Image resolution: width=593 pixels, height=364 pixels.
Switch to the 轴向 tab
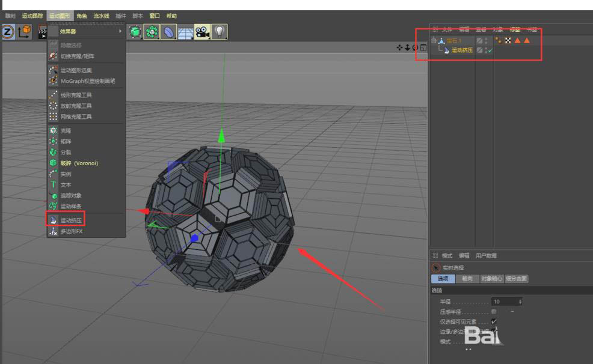click(467, 279)
